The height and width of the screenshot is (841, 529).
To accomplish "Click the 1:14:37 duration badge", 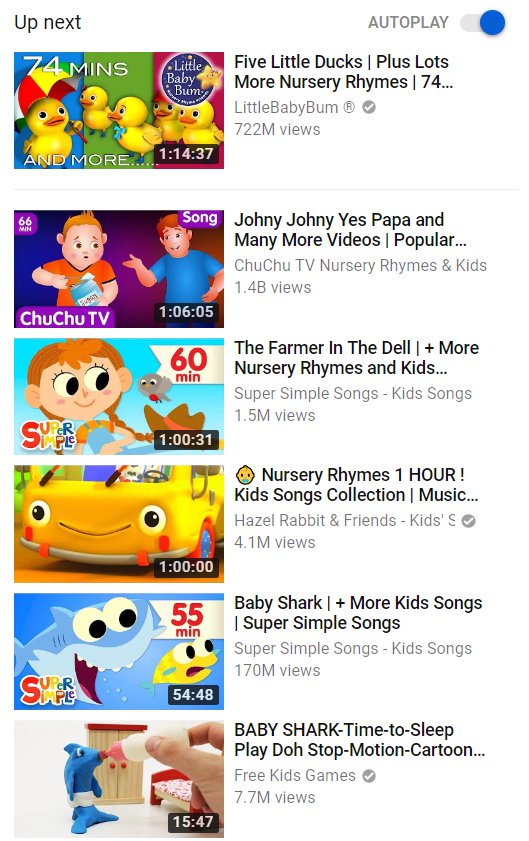I will pyautogui.click(x=186, y=154).
